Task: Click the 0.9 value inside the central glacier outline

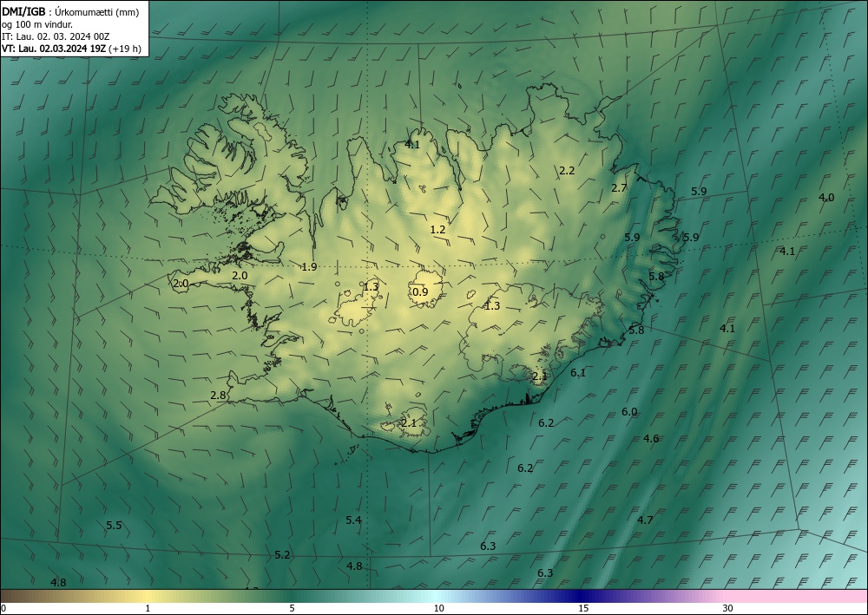Action: coord(420,292)
